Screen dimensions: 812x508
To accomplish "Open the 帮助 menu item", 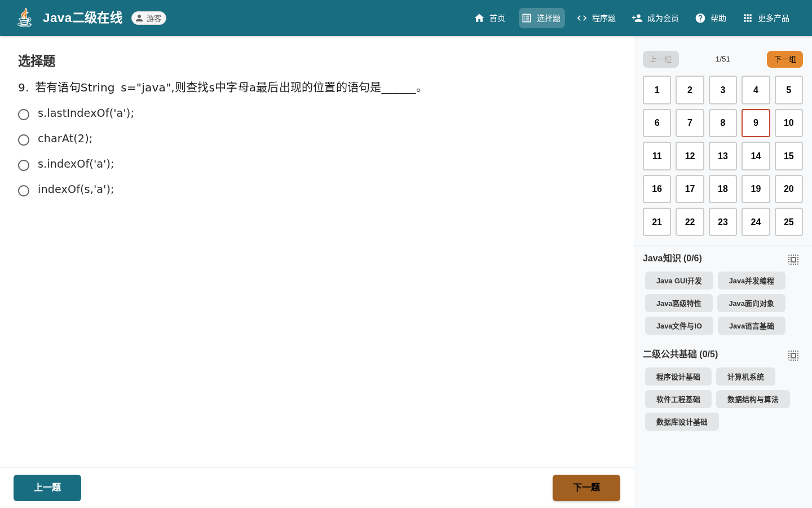I will pos(710,18).
